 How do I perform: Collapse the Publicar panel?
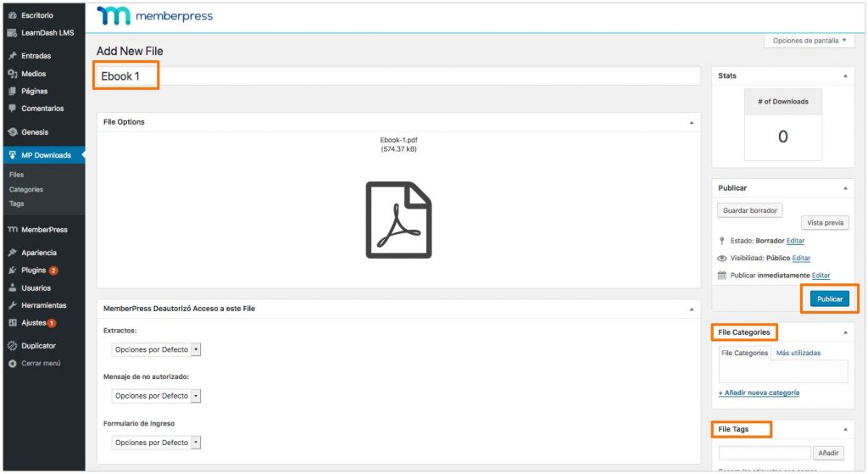[845, 188]
